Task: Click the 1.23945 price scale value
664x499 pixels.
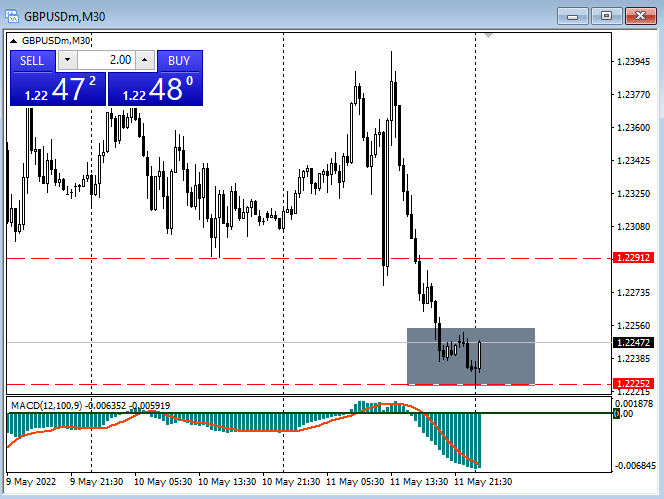Action: click(x=633, y=62)
